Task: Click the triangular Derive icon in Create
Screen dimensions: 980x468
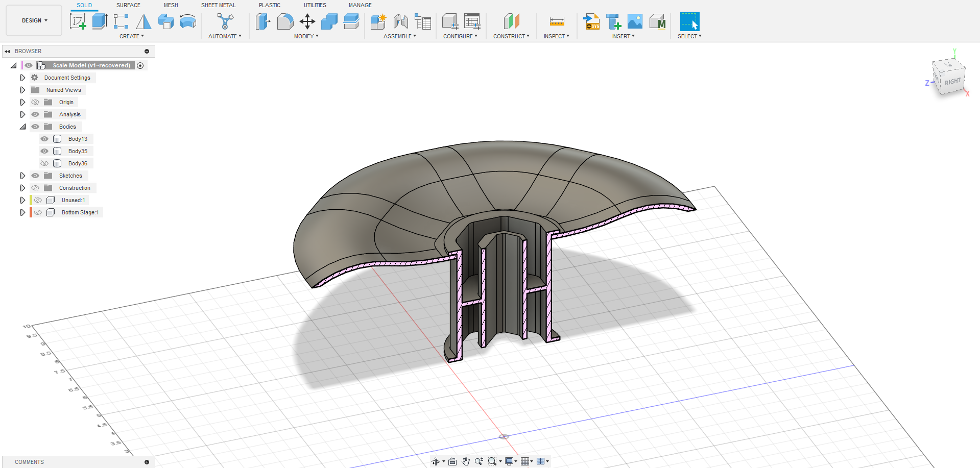Action: (x=144, y=21)
